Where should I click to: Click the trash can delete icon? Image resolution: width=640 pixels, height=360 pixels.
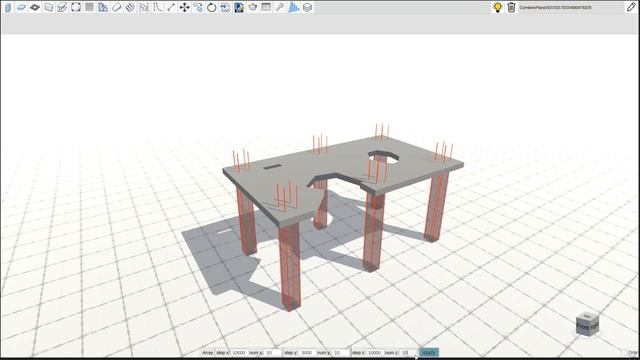[x=511, y=7]
